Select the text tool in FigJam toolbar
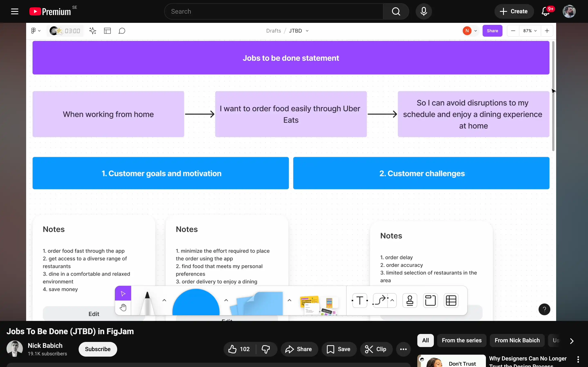The width and height of the screenshot is (588, 367). [360, 301]
